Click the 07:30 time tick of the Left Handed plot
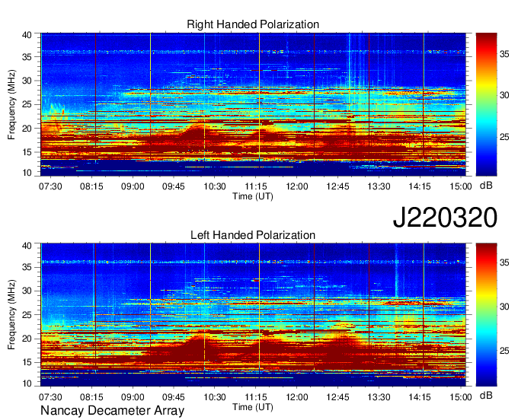This screenshot has height=420, width=518. (x=50, y=397)
